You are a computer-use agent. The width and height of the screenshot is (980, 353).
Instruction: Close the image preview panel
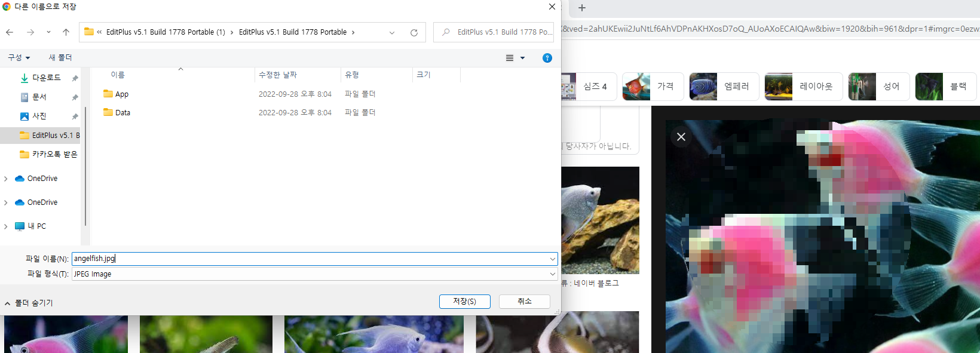point(681,137)
